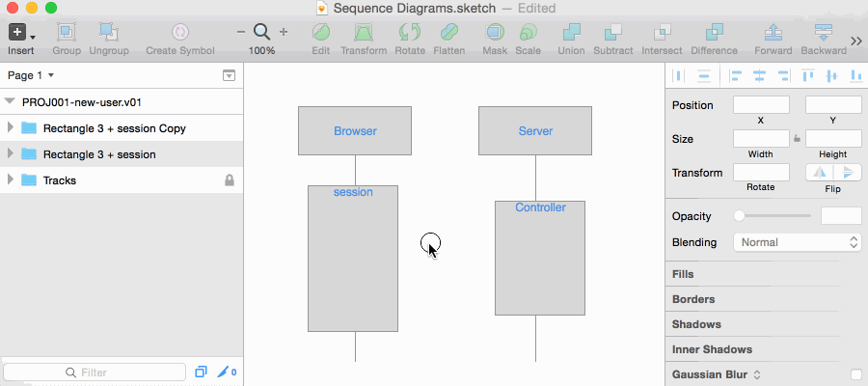Click the Mask tool icon
The image size is (868, 386).
[x=494, y=33]
